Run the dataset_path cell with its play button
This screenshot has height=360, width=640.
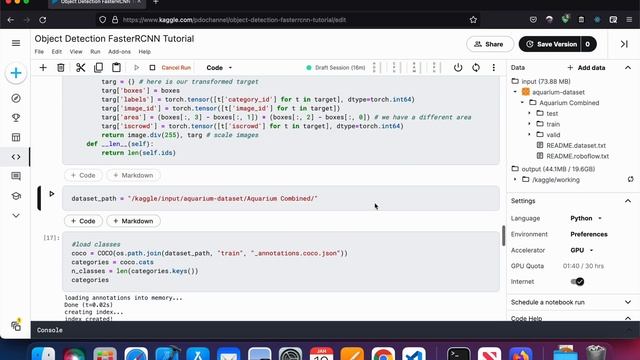[x=52, y=194]
